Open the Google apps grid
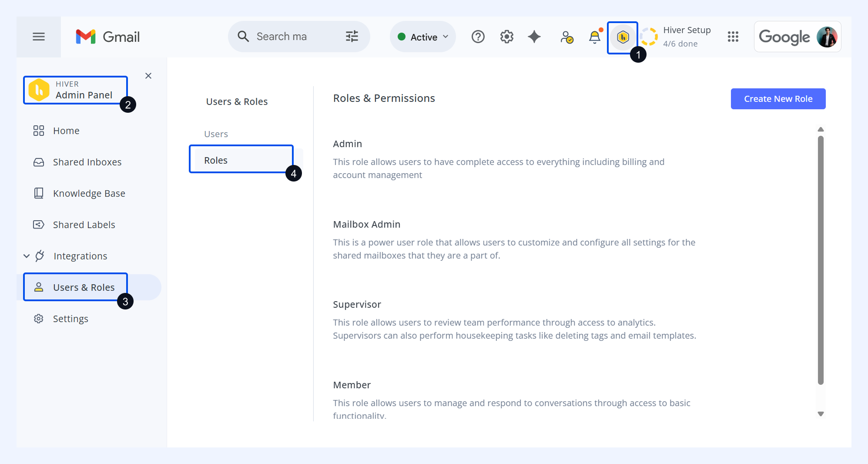The height and width of the screenshot is (464, 868). [733, 37]
